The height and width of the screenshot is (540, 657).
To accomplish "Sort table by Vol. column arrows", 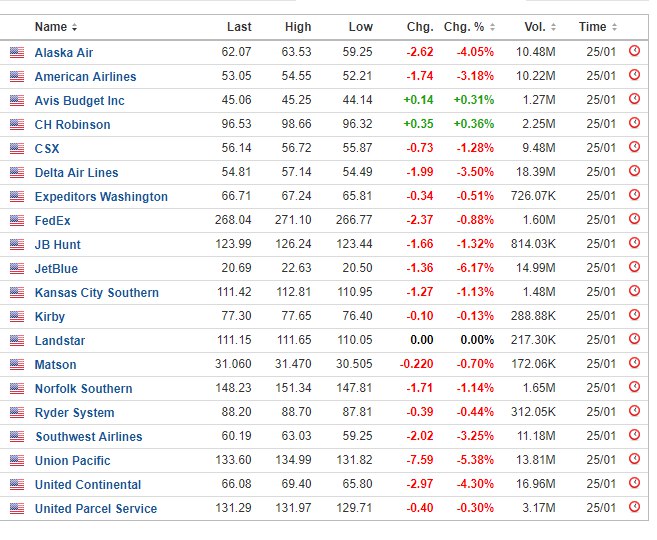I will click(x=553, y=27).
